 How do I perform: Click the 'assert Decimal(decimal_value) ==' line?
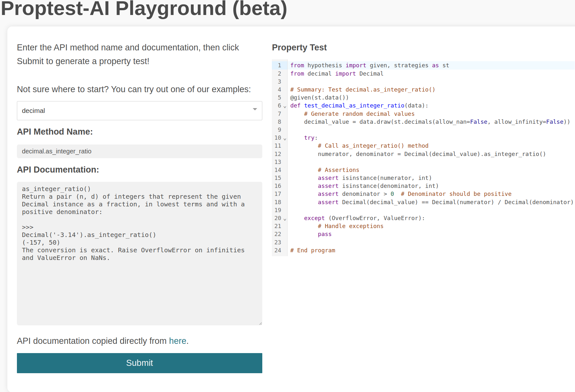click(445, 202)
